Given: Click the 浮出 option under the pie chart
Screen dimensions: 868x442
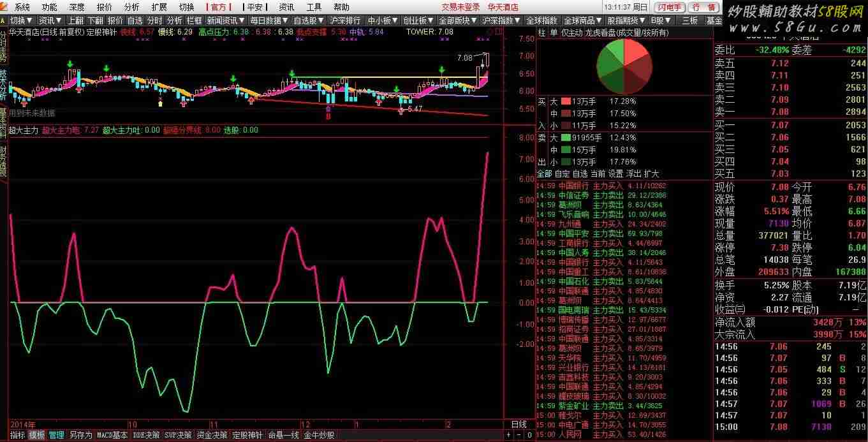Looking at the screenshot, I should (633, 173).
